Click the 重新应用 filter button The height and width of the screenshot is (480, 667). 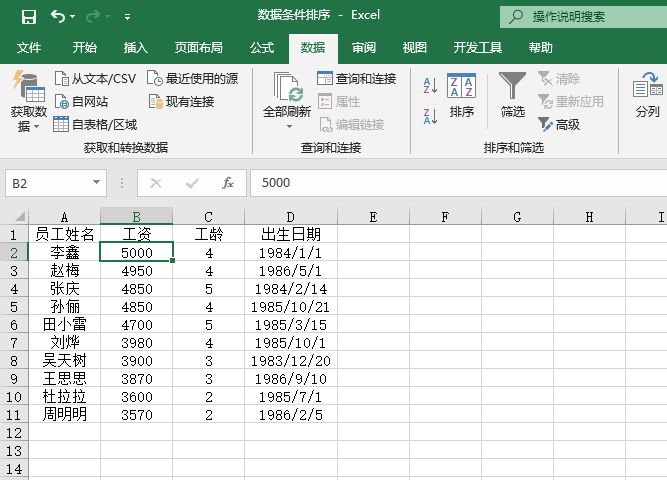571,102
